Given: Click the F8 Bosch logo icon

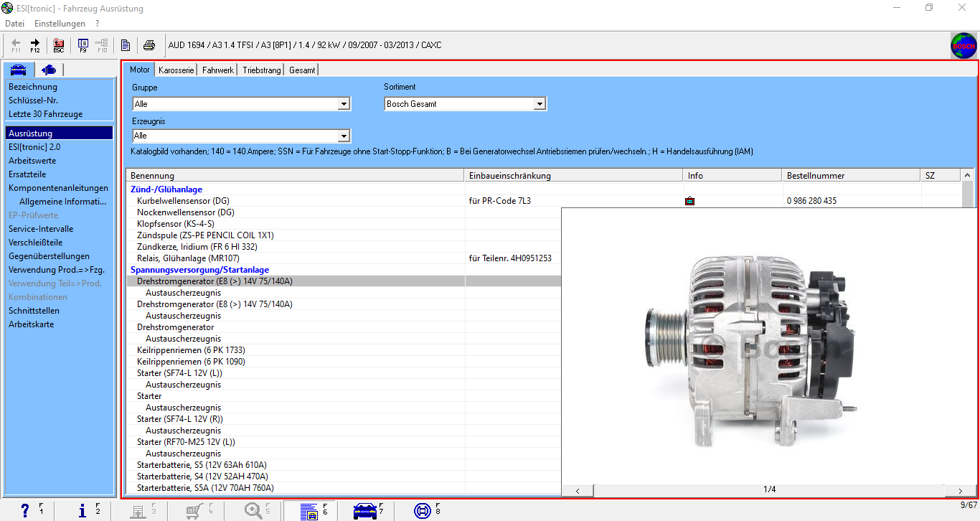Looking at the screenshot, I should tap(423, 511).
